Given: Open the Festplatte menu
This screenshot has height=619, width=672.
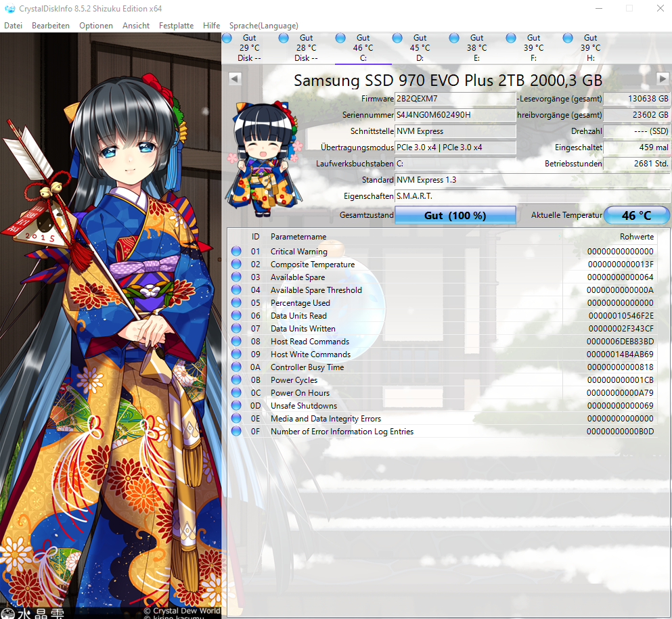Looking at the screenshot, I should click(176, 25).
